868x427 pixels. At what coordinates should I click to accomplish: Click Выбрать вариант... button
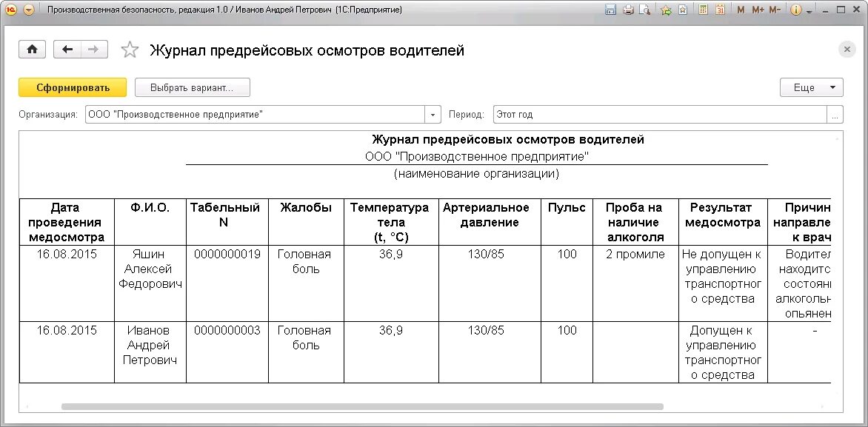(x=192, y=87)
